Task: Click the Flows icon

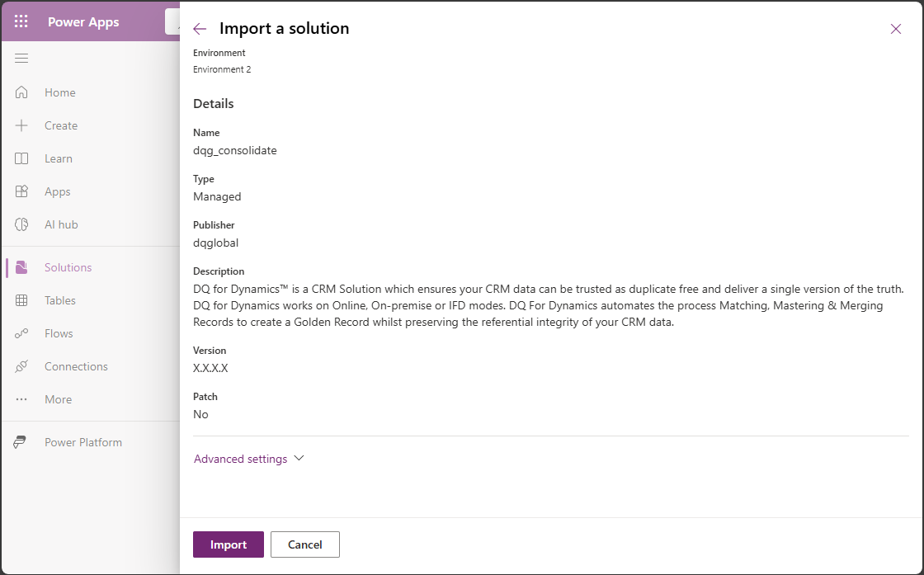Action: [21, 333]
